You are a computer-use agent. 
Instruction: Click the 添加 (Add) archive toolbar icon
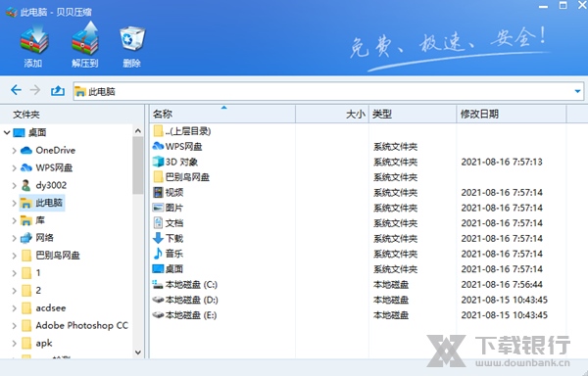(33, 39)
